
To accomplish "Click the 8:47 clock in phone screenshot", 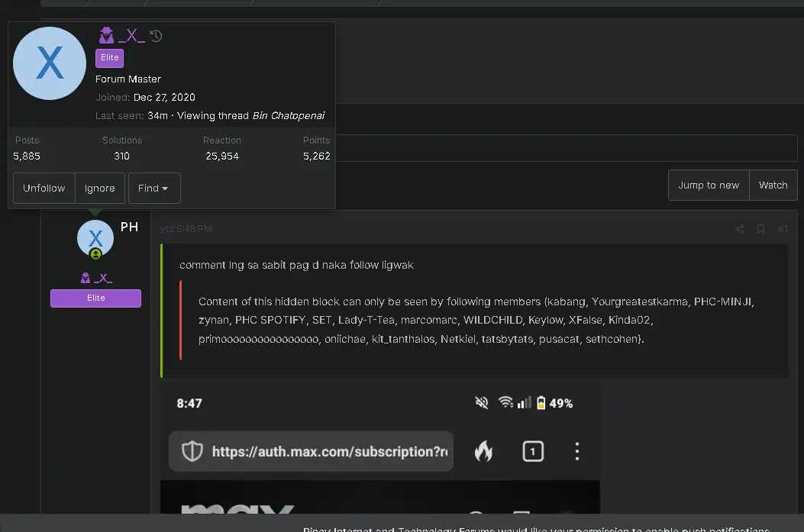I will tap(189, 403).
